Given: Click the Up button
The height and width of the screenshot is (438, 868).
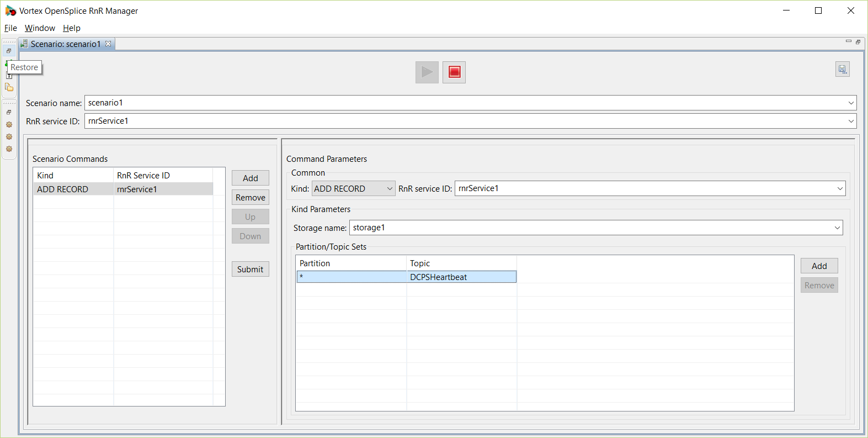Looking at the screenshot, I should click(x=251, y=217).
